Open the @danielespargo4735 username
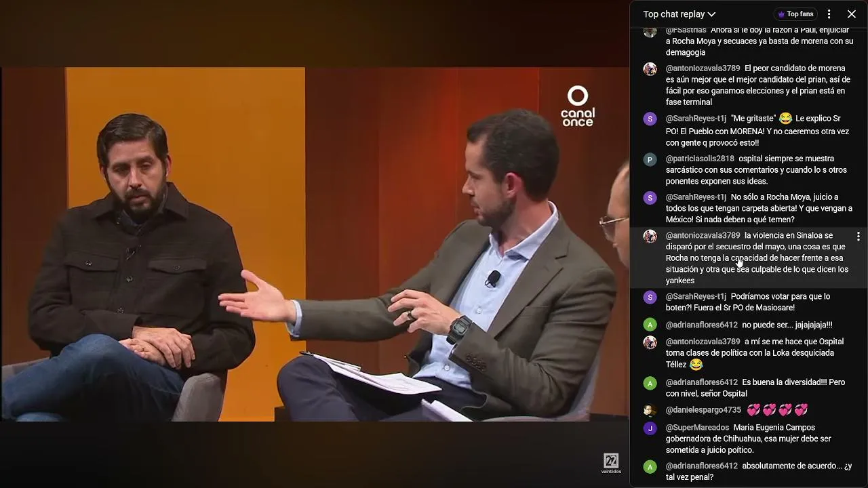 (703, 410)
